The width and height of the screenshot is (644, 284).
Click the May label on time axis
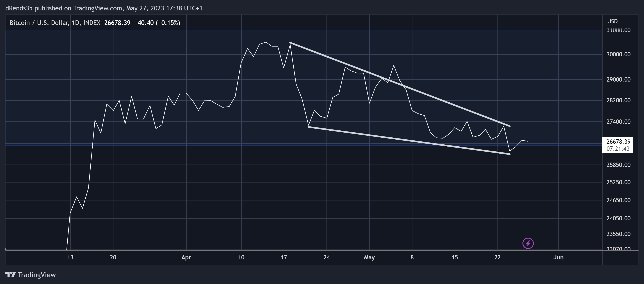369,257
